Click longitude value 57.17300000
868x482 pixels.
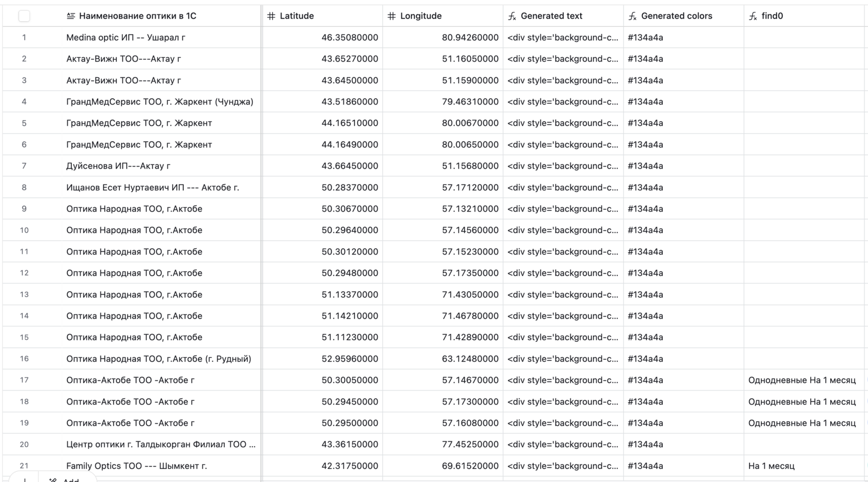470,402
